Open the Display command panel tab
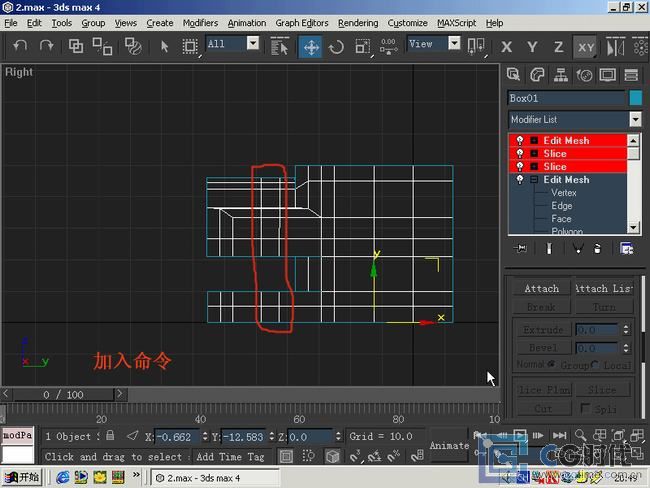Image resolution: width=650 pixels, height=488 pixels. click(608, 75)
